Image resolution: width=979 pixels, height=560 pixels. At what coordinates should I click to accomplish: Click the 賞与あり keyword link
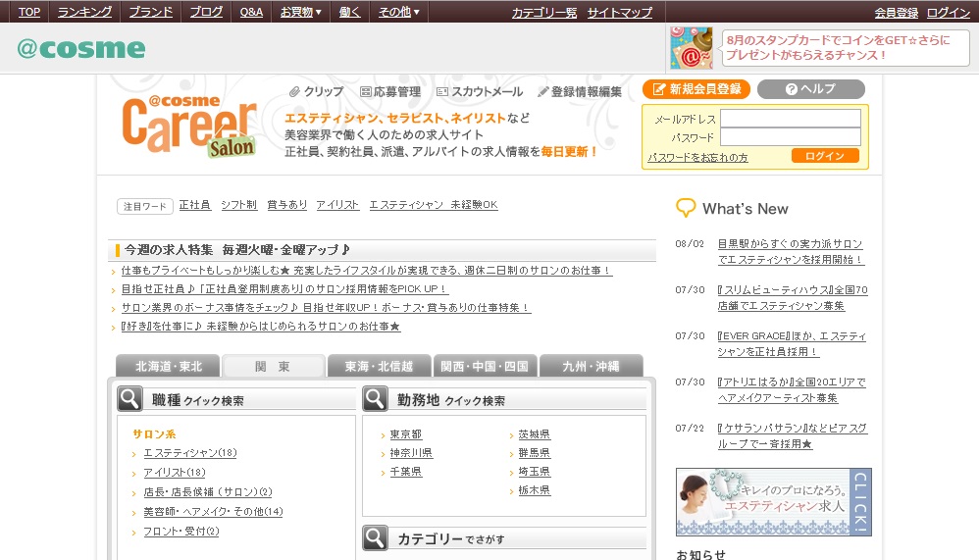tap(287, 205)
